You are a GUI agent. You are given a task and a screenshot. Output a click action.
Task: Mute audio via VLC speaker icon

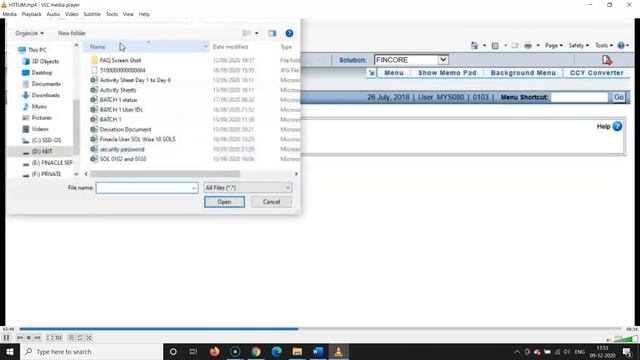[609, 340]
